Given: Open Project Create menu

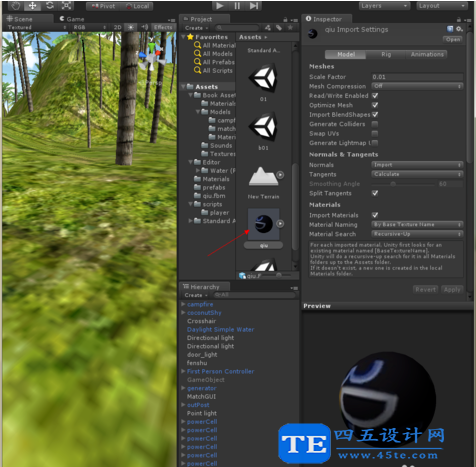Looking at the screenshot, I should click(x=196, y=28).
